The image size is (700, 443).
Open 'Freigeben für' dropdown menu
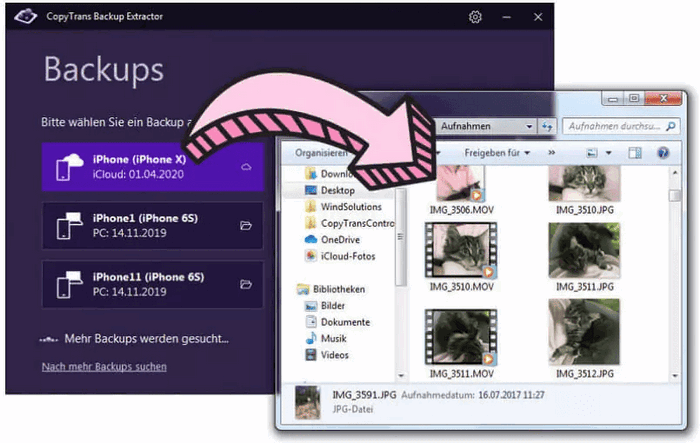coord(497,153)
